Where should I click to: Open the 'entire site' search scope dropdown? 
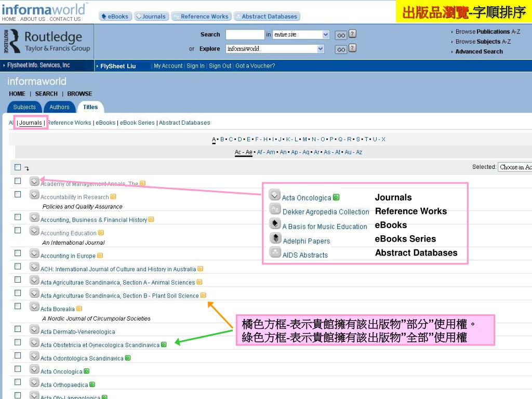point(301,35)
